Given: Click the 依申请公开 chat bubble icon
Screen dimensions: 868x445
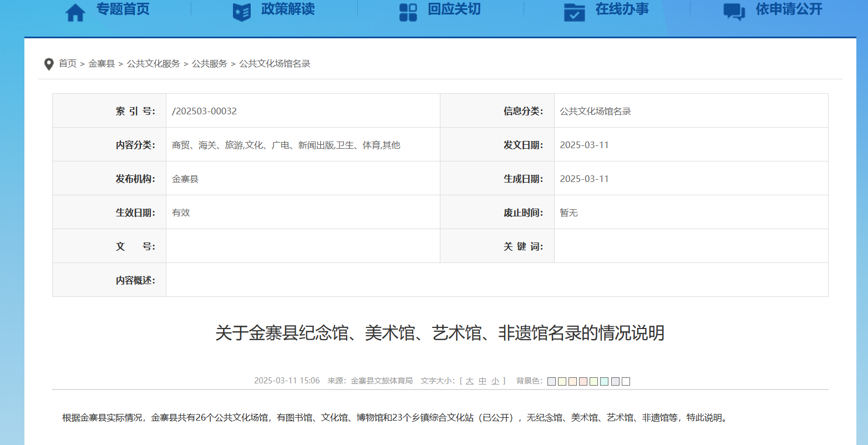Looking at the screenshot, I should coord(734,12).
